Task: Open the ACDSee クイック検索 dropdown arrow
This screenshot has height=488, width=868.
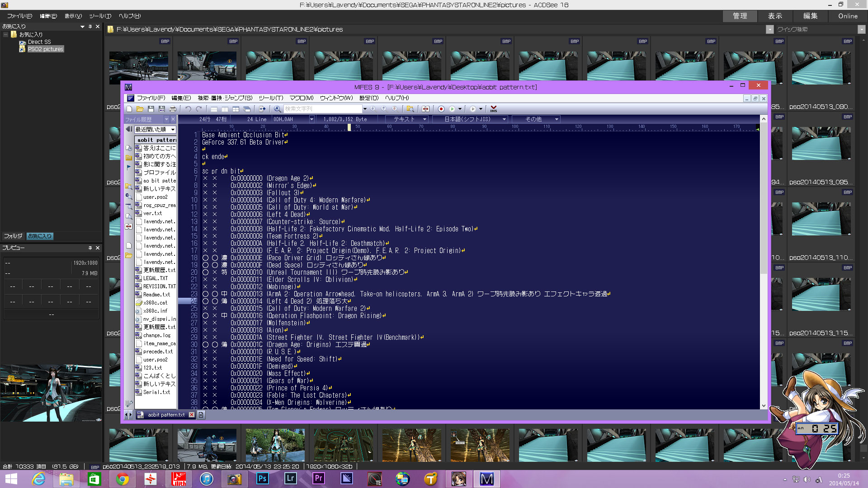Action: (x=861, y=29)
